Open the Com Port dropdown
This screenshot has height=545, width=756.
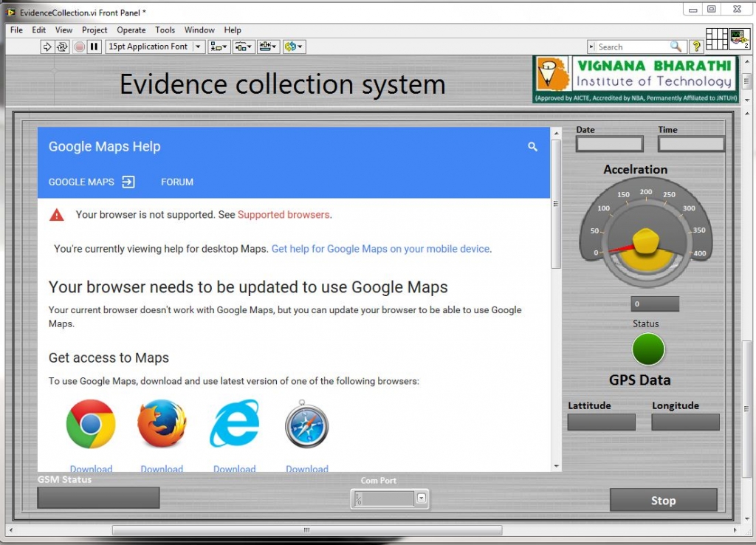click(421, 498)
